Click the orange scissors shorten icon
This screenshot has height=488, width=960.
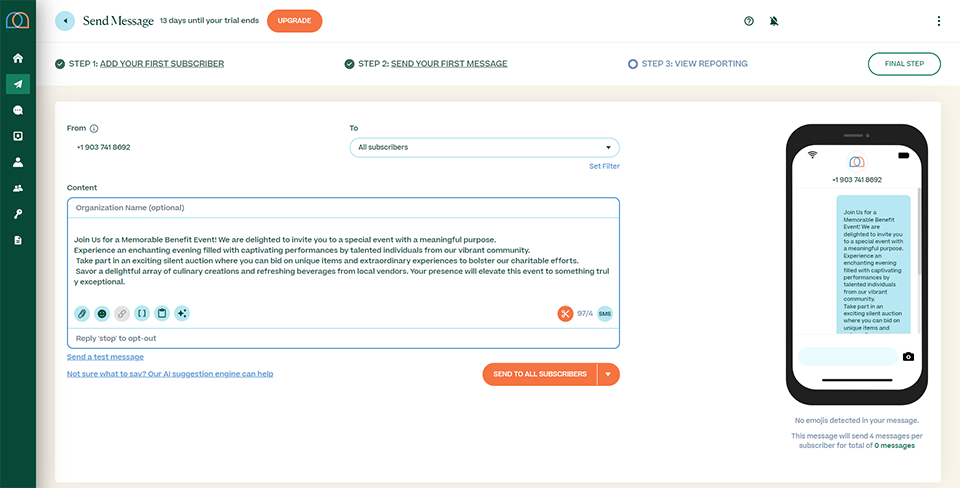pyautogui.click(x=565, y=313)
